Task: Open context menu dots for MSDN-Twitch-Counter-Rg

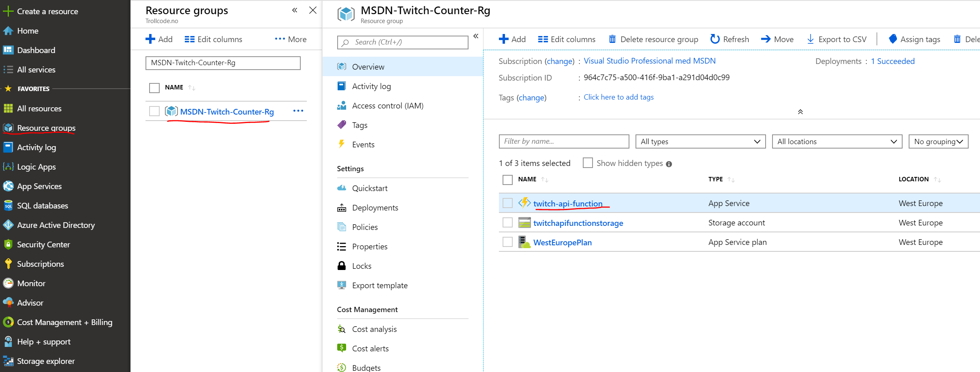Action: (x=298, y=111)
